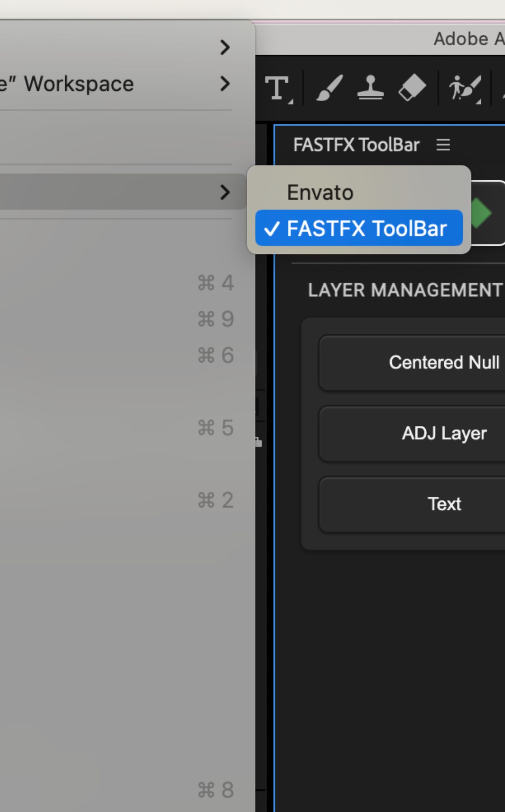Open the FASTFX ToolBar panel menu icon
505x812 pixels.
tap(443, 145)
